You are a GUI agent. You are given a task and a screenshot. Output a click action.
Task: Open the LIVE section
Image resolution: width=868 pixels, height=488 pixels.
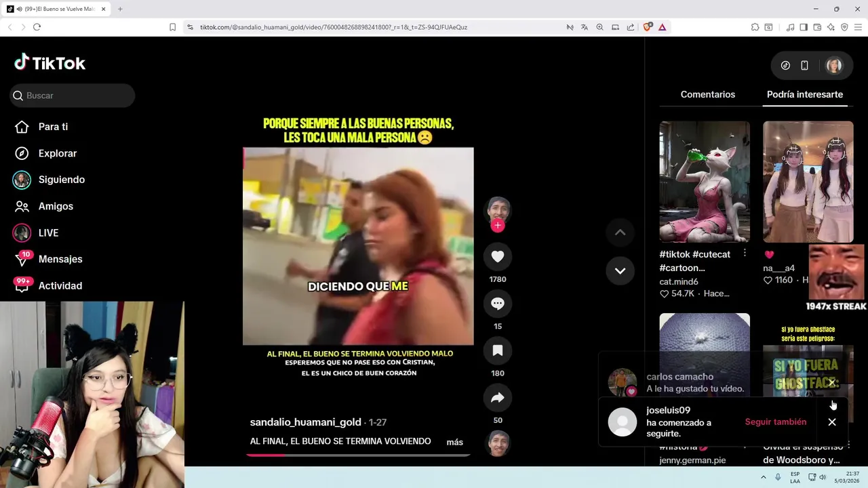48,232
